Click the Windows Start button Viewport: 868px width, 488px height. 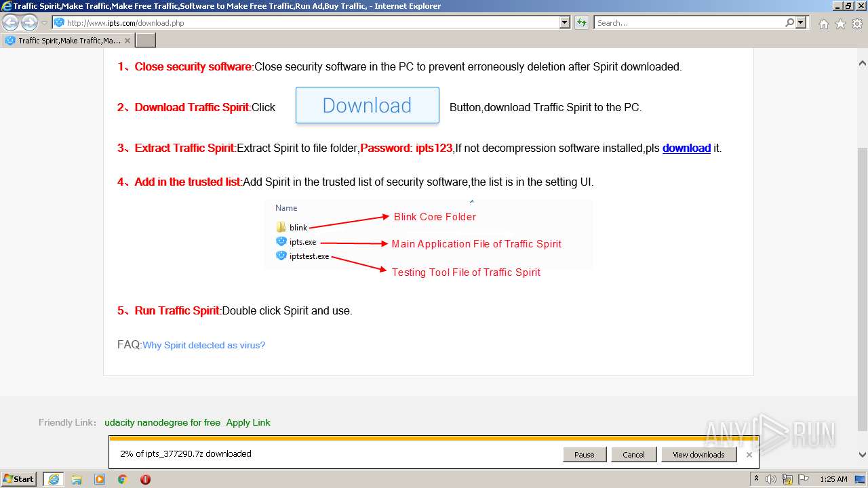pyautogui.click(x=19, y=479)
